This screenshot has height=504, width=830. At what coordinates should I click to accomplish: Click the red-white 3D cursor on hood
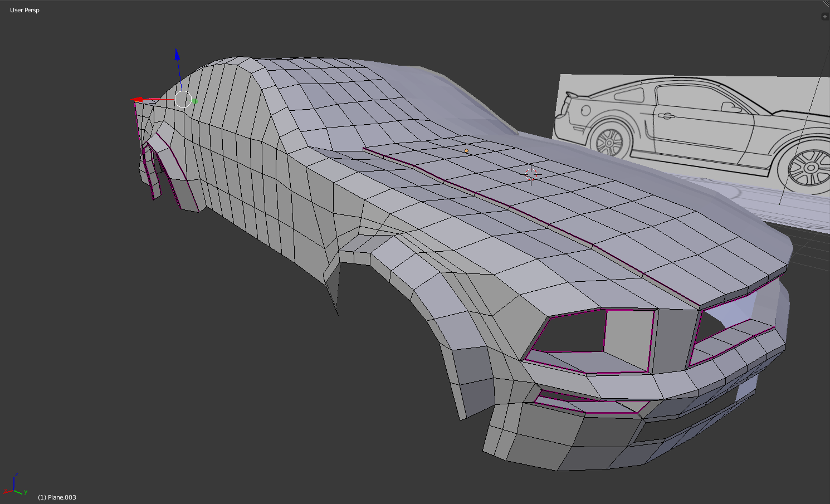point(531,174)
